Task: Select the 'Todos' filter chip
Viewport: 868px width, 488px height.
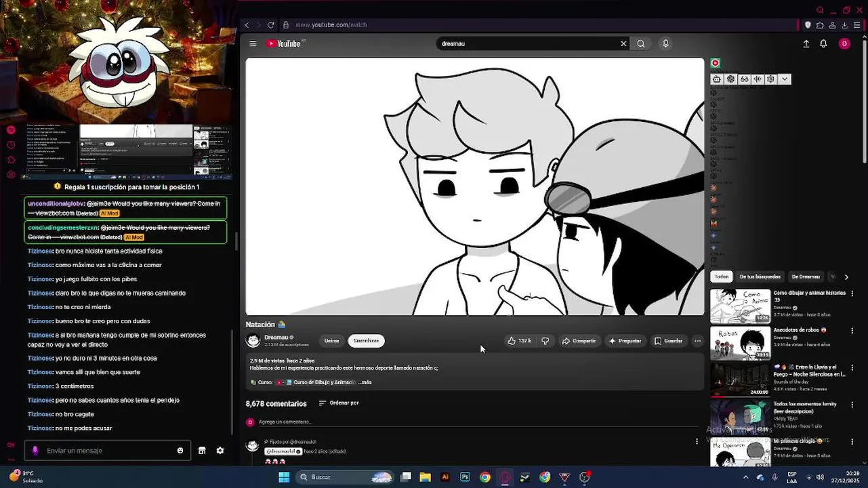Action: (x=722, y=277)
